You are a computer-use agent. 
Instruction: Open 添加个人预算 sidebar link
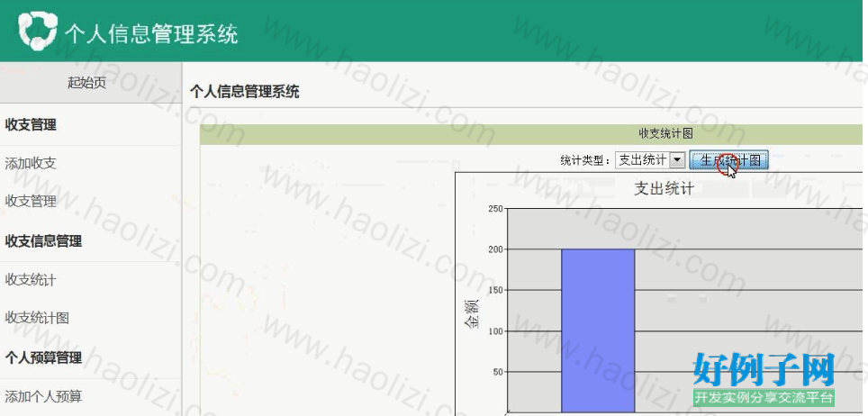44,396
